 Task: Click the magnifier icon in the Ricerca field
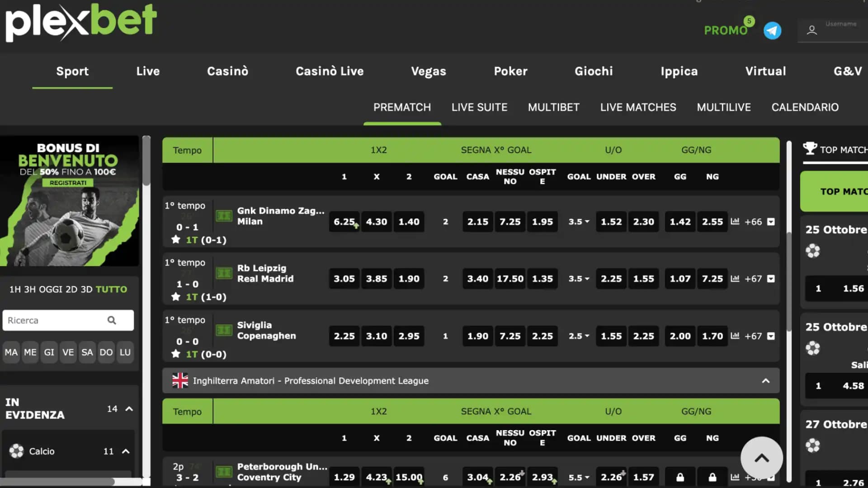[112, 320]
